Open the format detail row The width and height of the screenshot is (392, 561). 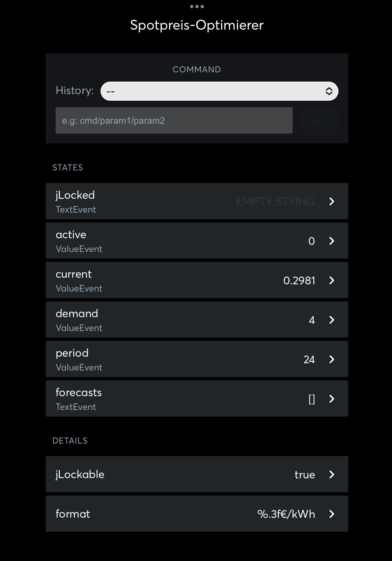click(197, 514)
